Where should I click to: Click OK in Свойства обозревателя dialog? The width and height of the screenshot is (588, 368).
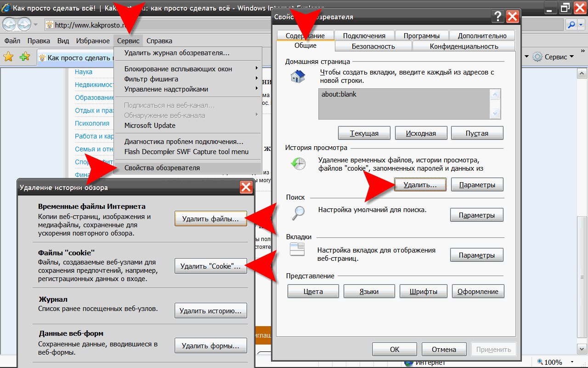395,349
